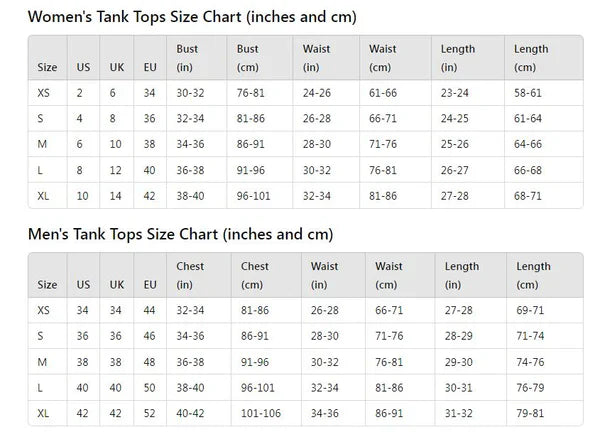Image resolution: width=600 pixels, height=432 pixels.
Task: Select the XL size cell in men's chart
Action: tap(44, 413)
